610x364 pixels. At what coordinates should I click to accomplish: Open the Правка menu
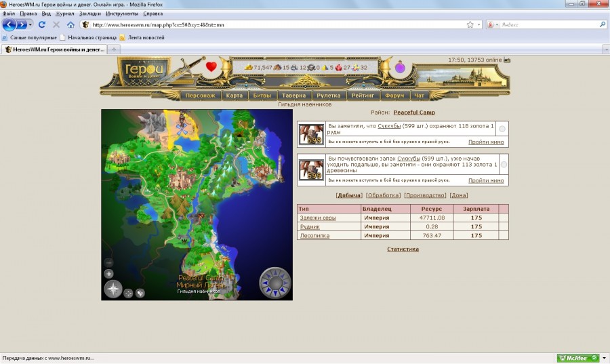(x=28, y=14)
